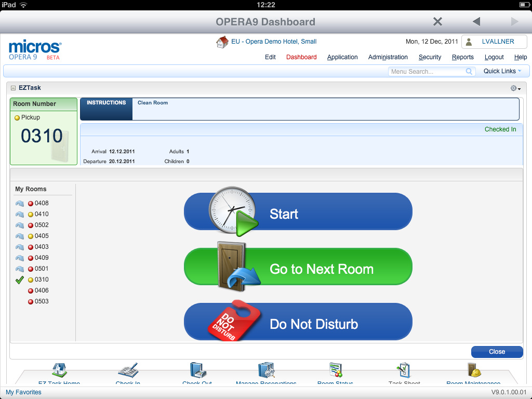Open the Room Maintenance hard hat icon
This screenshot has height=399, width=532.
click(x=474, y=370)
